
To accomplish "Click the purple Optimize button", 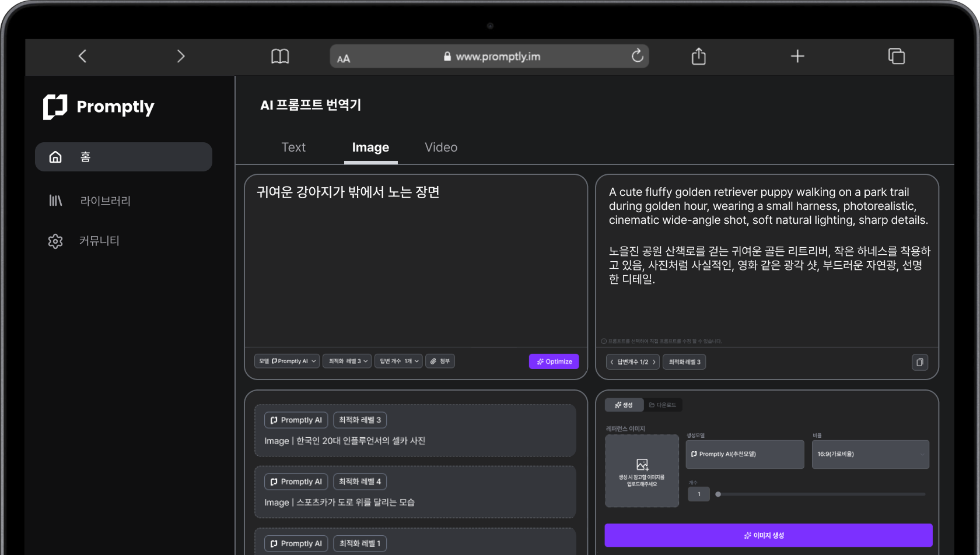I will point(554,361).
